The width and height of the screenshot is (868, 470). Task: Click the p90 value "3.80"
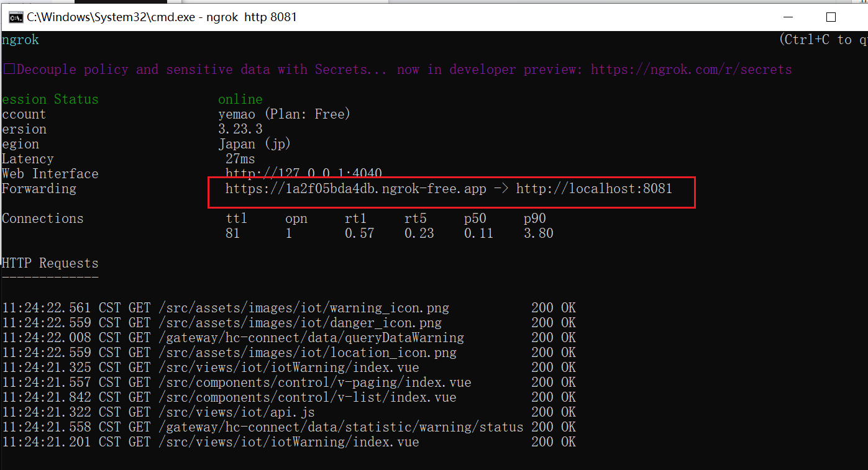pos(539,233)
